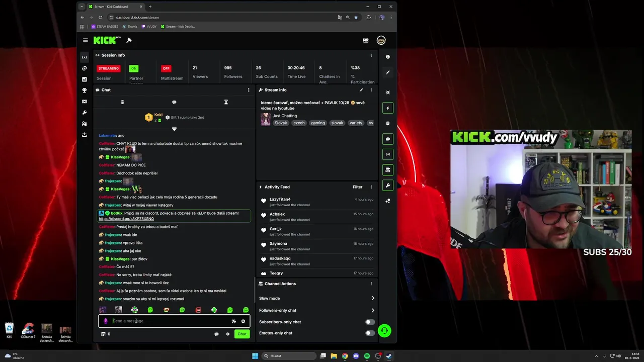The width and height of the screenshot is (644, 362).
Task: Open Activity Feed three-dot menu
Action: point(371,187)
